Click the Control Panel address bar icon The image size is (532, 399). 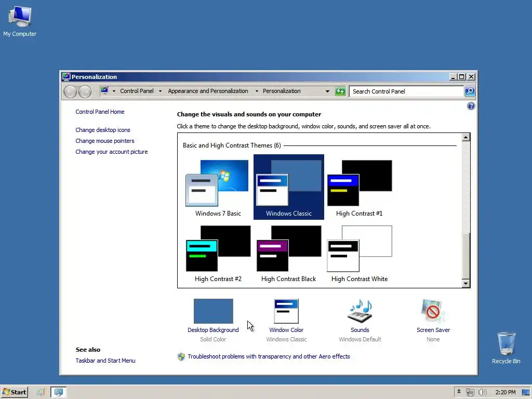pyautogui.click(x=104, y=90)
